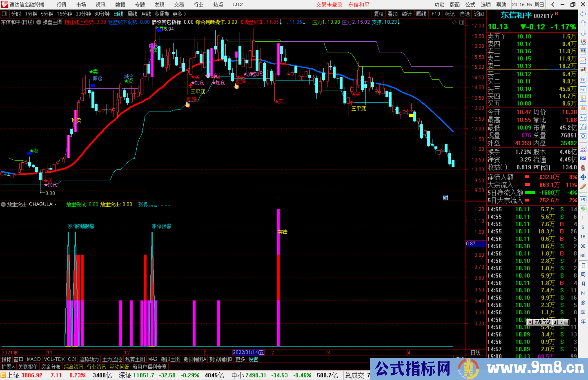Open the 行情 menu in the top bar

pos(61,4)
